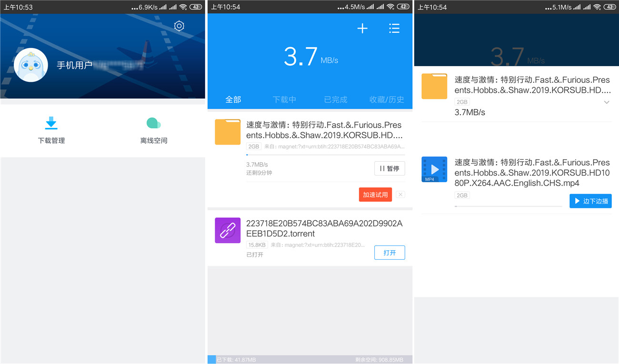Open settings via the gear icon

(179, 26)
